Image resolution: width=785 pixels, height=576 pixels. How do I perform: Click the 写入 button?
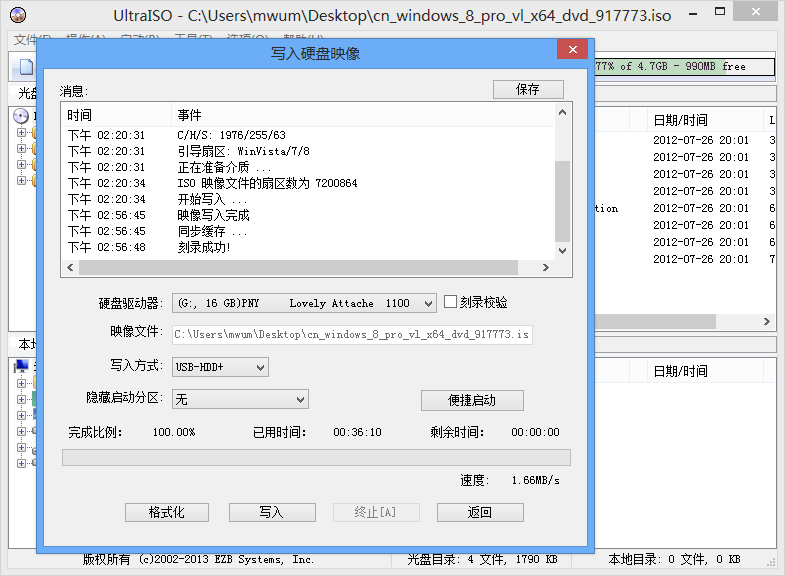click(x=272, y=512)
